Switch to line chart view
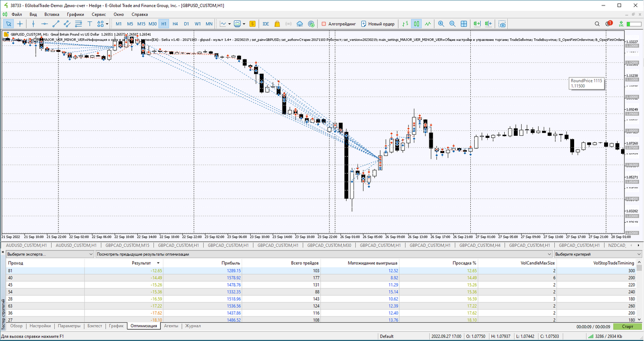 click(x=428, y=23)
